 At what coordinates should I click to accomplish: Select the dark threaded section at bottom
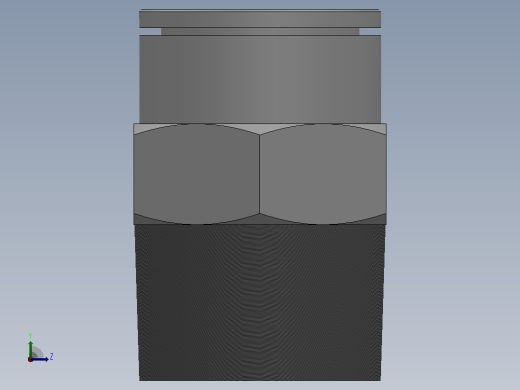point(260,302)
